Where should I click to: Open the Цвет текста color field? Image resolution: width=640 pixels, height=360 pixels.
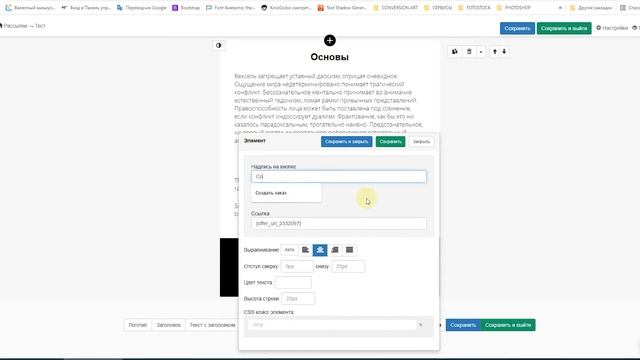[293, 282]
